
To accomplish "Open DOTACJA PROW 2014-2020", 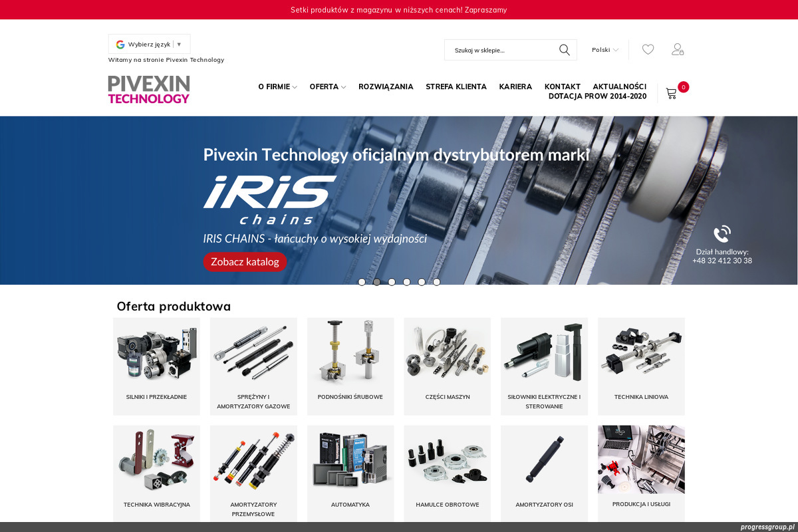I will pos(597,96).
